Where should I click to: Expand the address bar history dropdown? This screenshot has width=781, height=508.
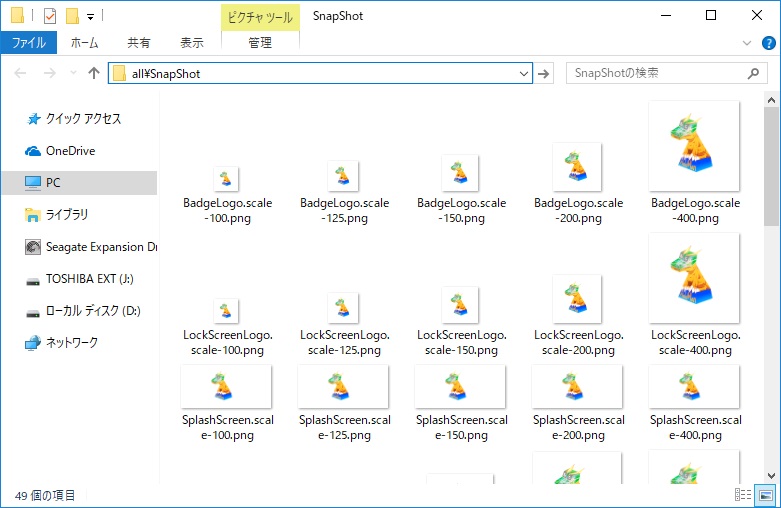(523, 74)
